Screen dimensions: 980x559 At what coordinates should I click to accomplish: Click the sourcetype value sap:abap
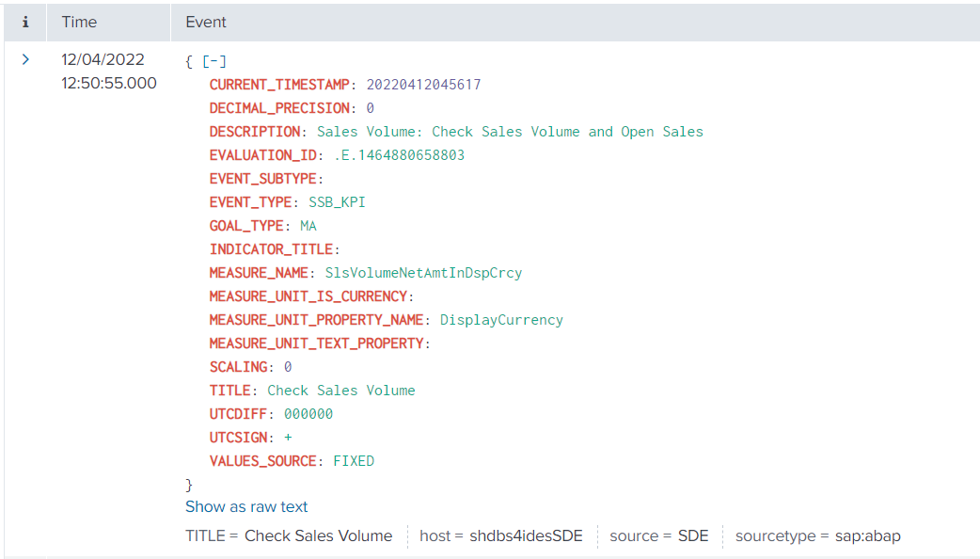coord(868,535)
